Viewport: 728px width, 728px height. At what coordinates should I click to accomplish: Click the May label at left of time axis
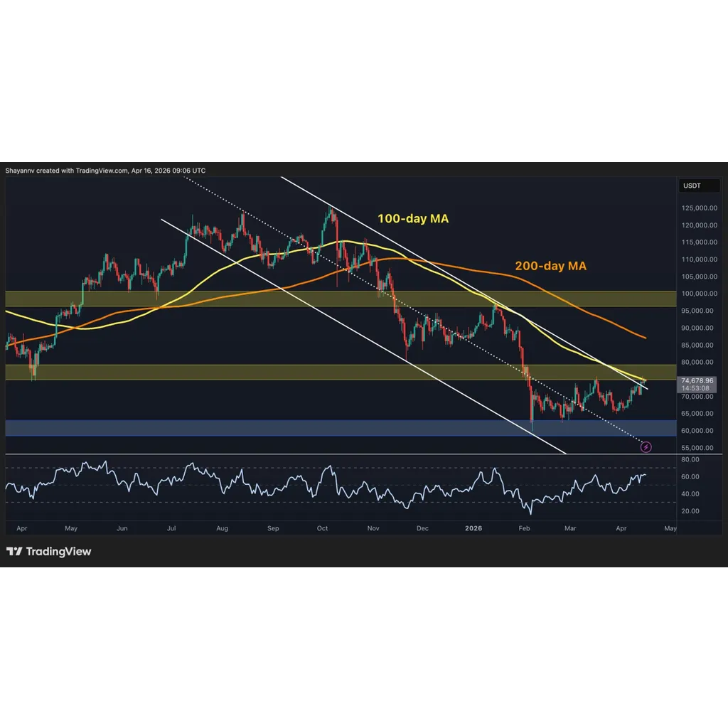coord(71,528)
